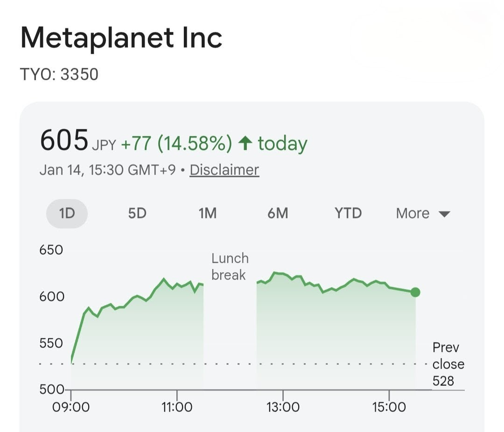Open the Disclaimer link
The image size is (504, 432).
tap(224, 169)
